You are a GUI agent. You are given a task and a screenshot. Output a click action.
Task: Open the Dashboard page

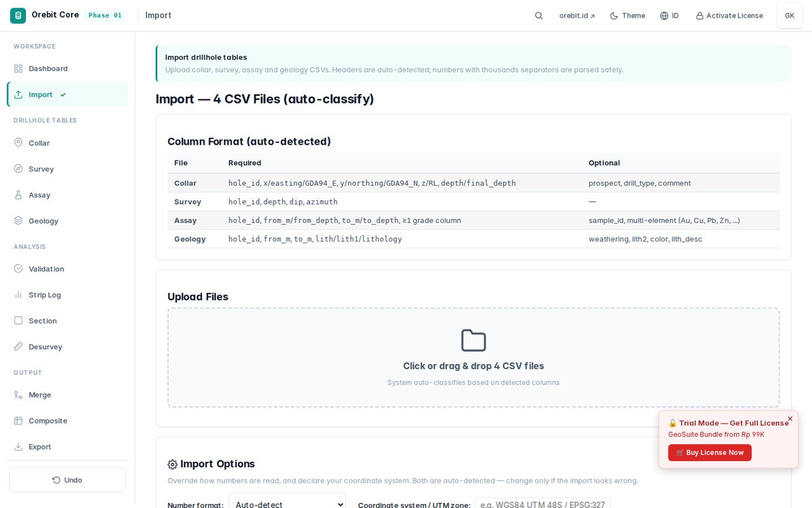click(x=67, y=69)
